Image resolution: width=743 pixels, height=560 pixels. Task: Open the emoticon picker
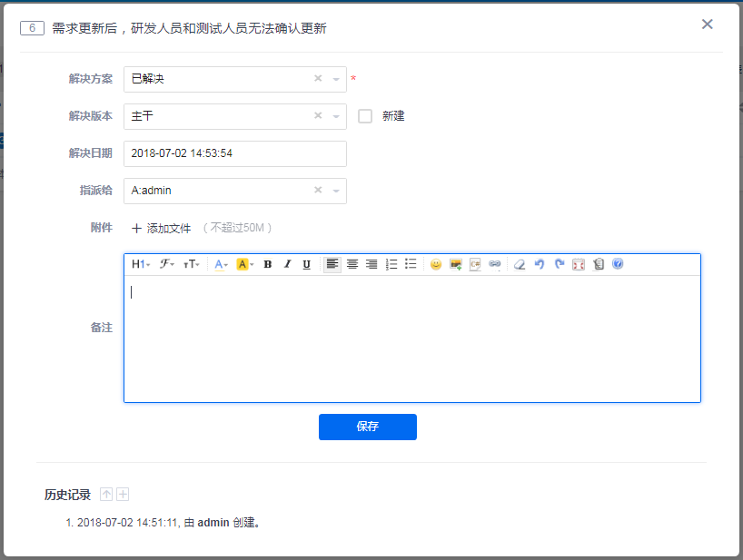(x=436, y=264)
